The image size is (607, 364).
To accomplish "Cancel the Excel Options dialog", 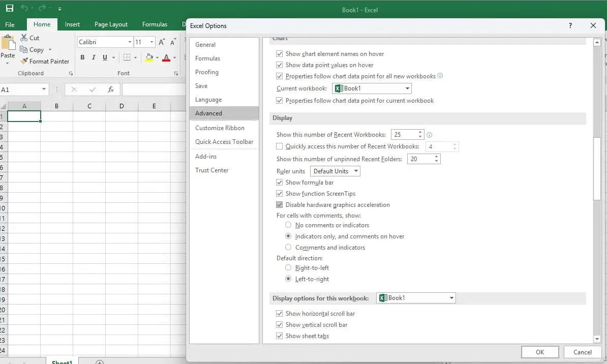I will [582, 352].
